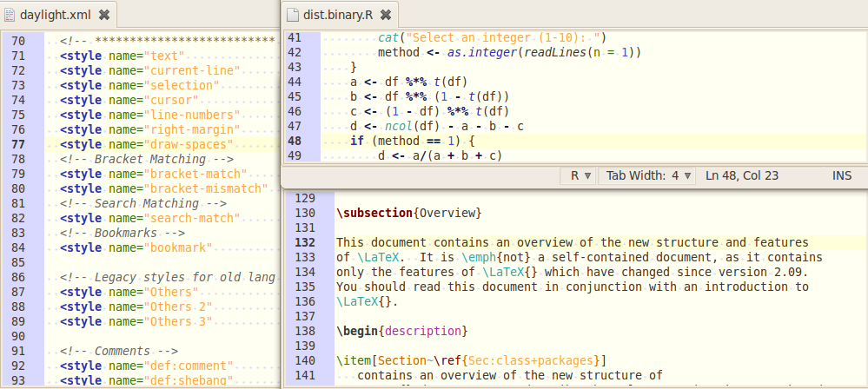The width and height of the screenshot is (868, 389).
Task: Click the "bracket-match" style name
Action: pos(195,174)
